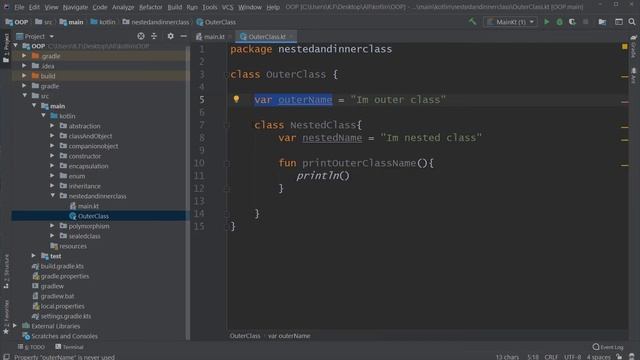
Task: Open the Refactor menu
Action: pyautogui.click(x=150, y=7)
